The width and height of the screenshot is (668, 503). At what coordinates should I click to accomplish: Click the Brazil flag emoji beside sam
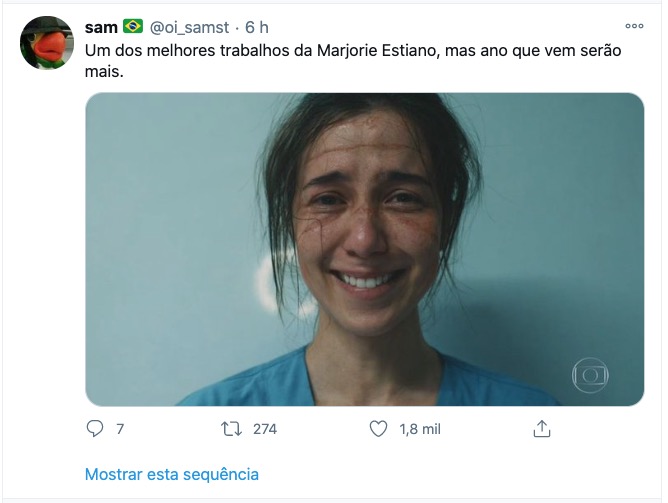[133, 27]
